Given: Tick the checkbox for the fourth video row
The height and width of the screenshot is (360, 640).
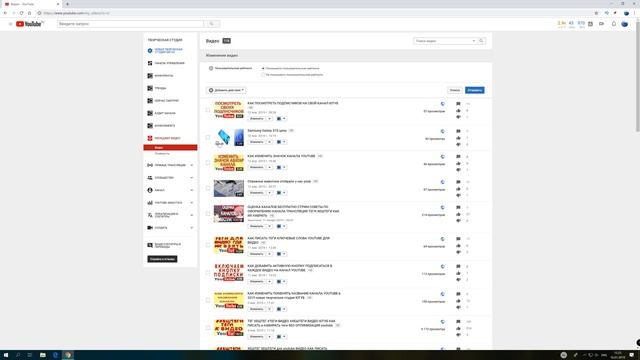Looking at the screenshot, I should (208, 188).
